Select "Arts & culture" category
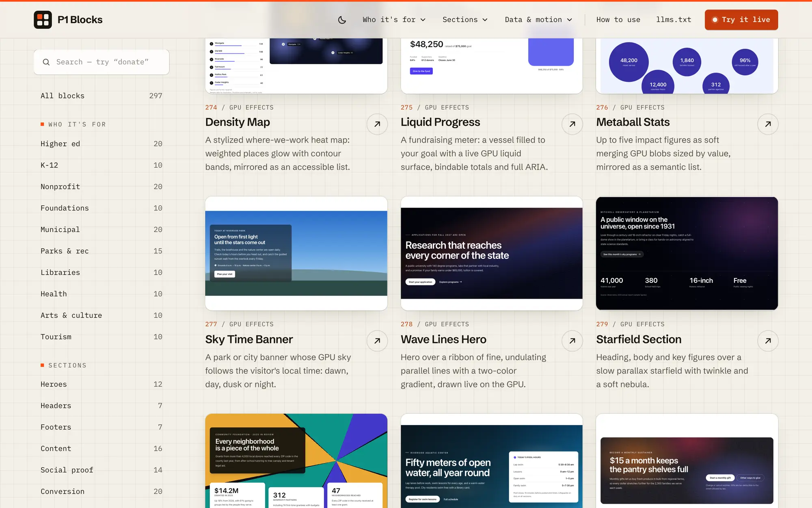812x508 pixels. (101, 315)
